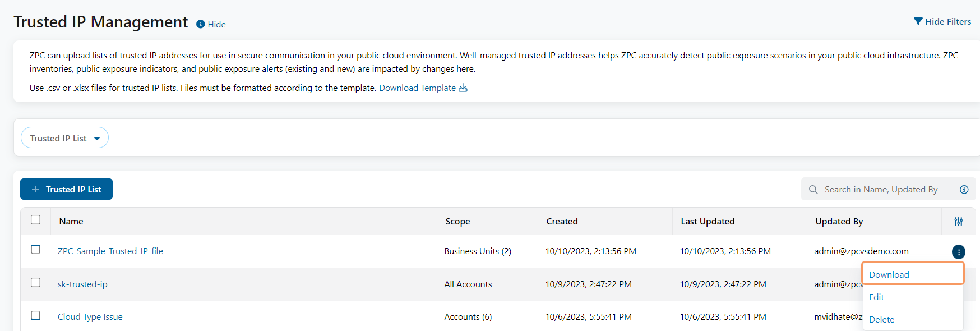Open the ZPC_Sample_Trusted_IP_file list
980x331 pixels.
110,251
